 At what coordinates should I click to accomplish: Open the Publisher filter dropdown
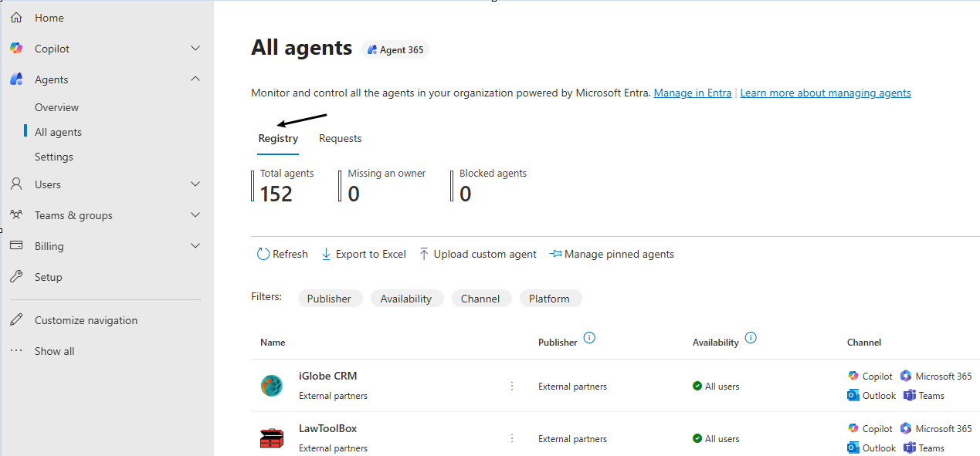[x=330, y=299]
